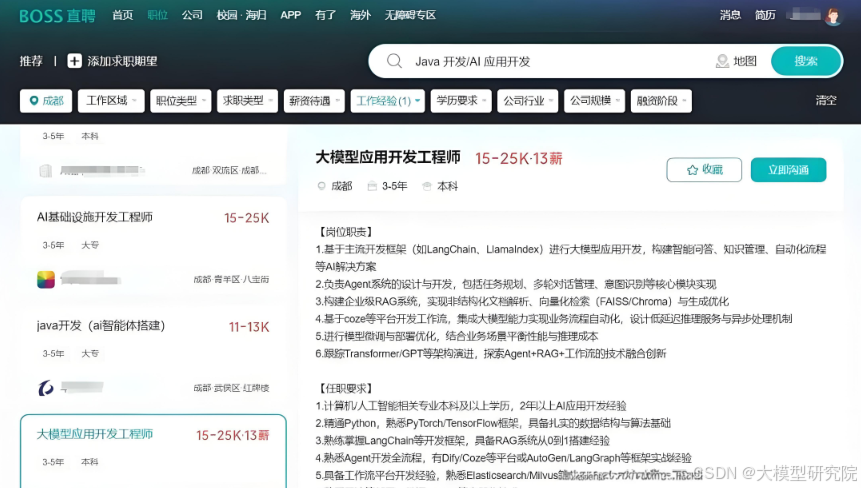Click the 成都·青羊区·八宝街 location text

[231, 279]
